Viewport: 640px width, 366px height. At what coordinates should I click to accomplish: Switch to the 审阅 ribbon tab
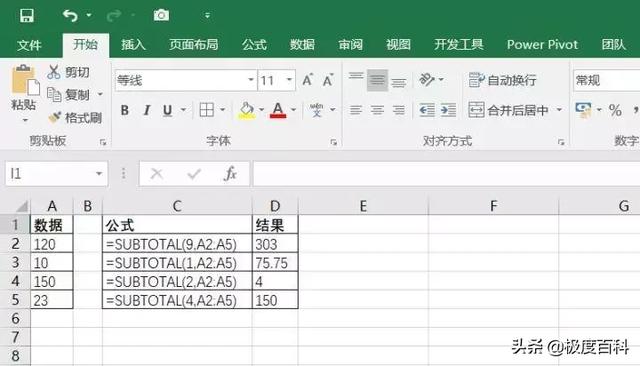(x=350, y=44)
